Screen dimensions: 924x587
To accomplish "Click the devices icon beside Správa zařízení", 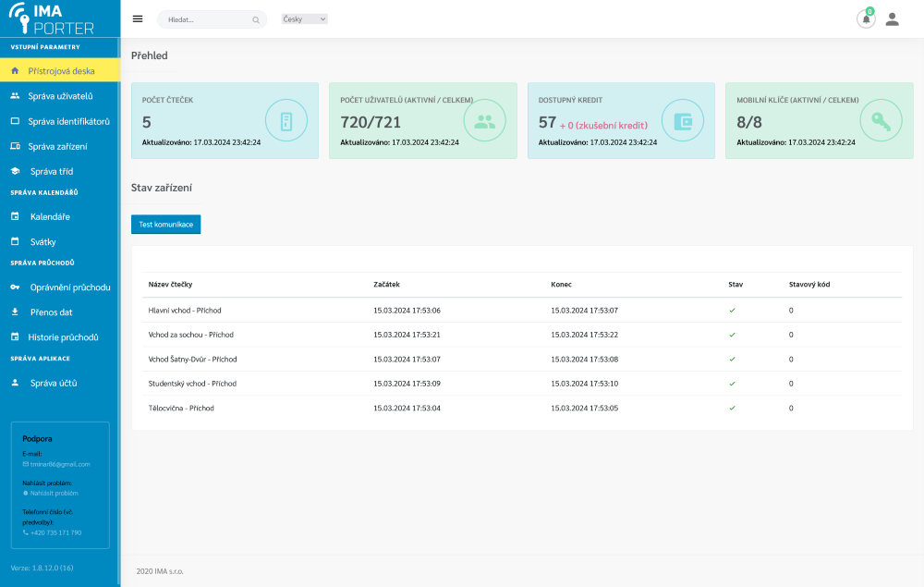I will (16, 146).
